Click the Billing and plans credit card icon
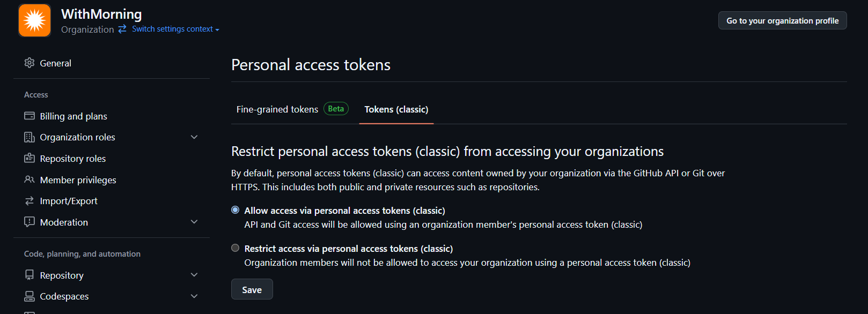This screenshot has height=314, width=868. point(30,116)
